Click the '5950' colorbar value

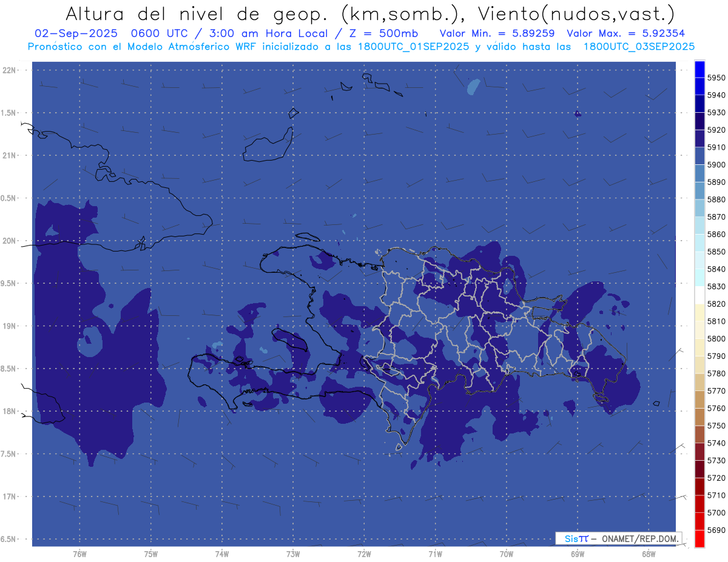point(716,78)
